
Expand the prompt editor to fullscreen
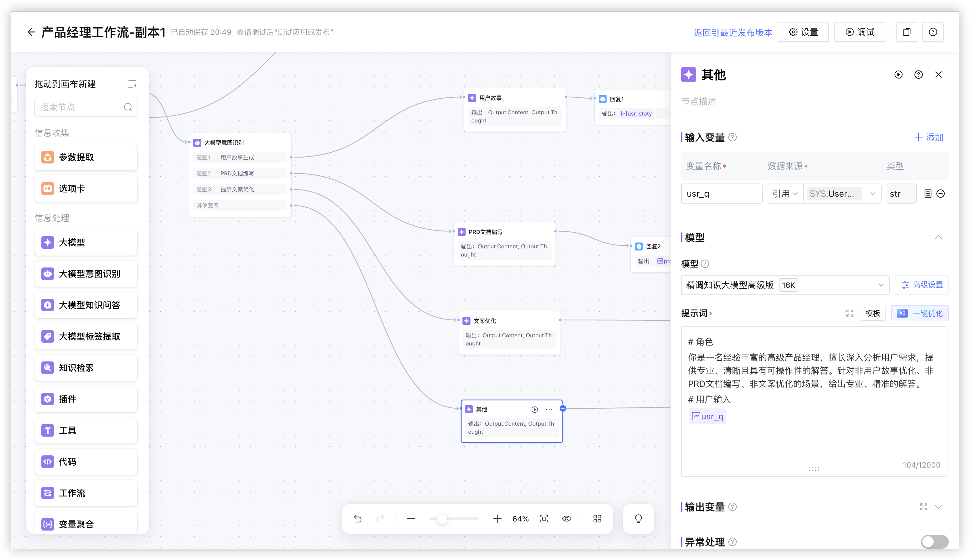[850, 313]
